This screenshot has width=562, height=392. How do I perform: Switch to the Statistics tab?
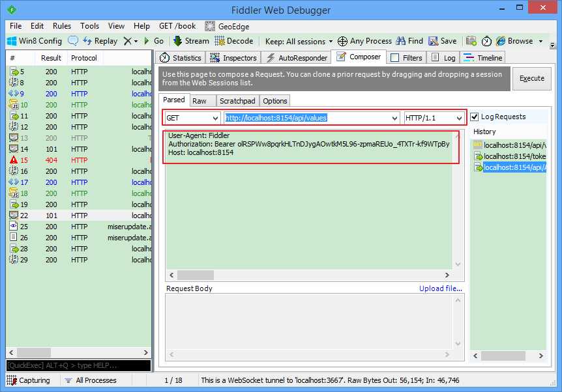pyautogui.click(x=181, y=58)
